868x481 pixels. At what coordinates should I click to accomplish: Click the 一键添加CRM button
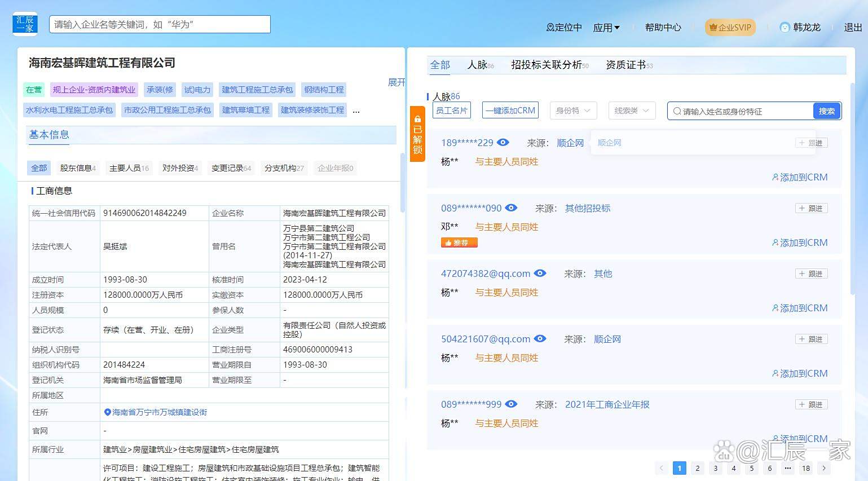tap(510, 111)
